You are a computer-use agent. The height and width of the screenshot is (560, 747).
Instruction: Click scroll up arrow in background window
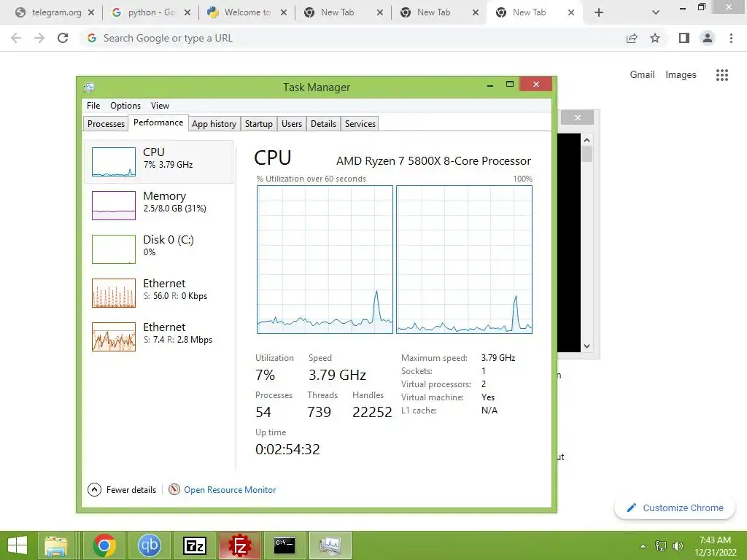click(587, 140)
